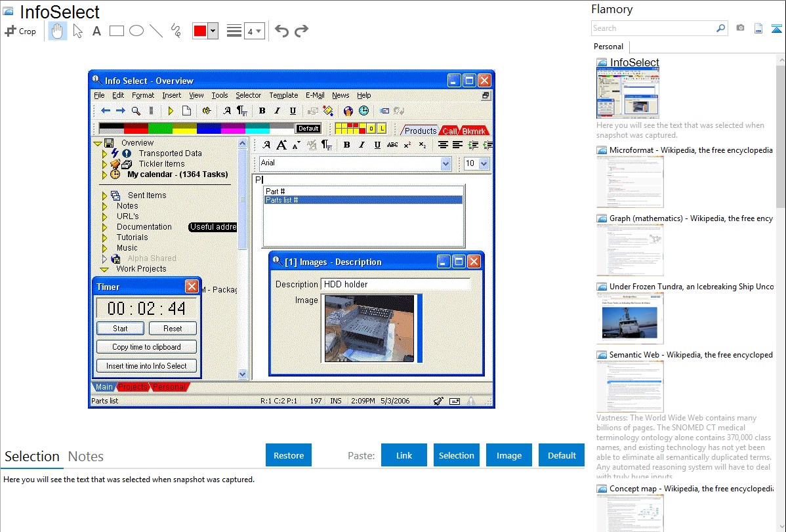
Task: Open the Personal tab
Action: 608,47
